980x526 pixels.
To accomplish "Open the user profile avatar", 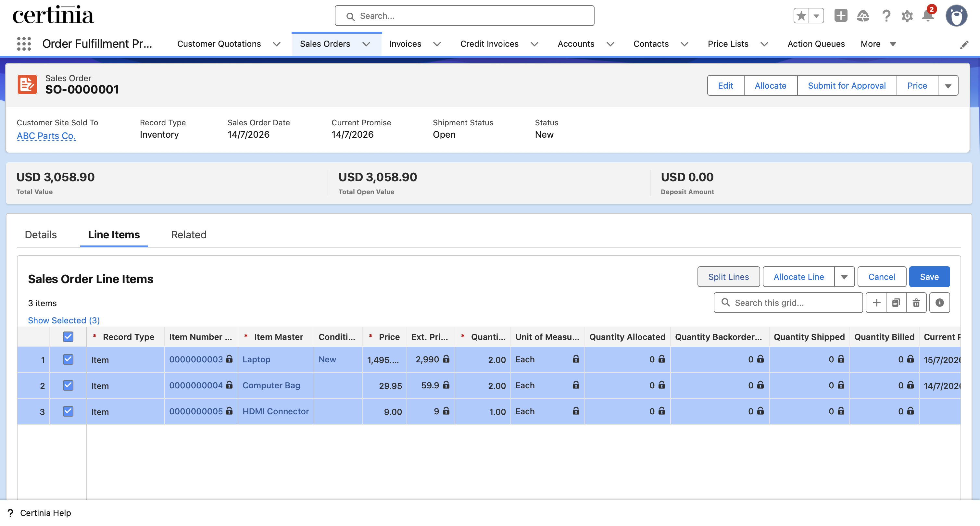I will point(956,16).
